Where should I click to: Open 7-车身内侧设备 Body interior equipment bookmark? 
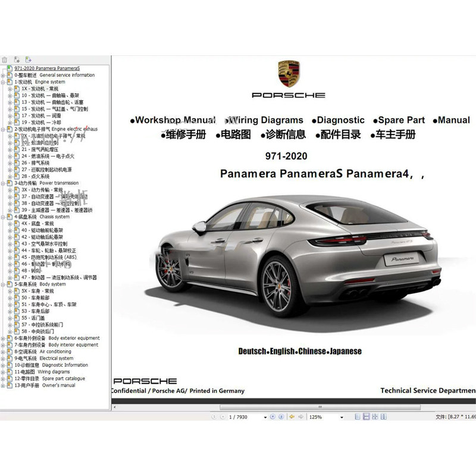click(57, 345)
